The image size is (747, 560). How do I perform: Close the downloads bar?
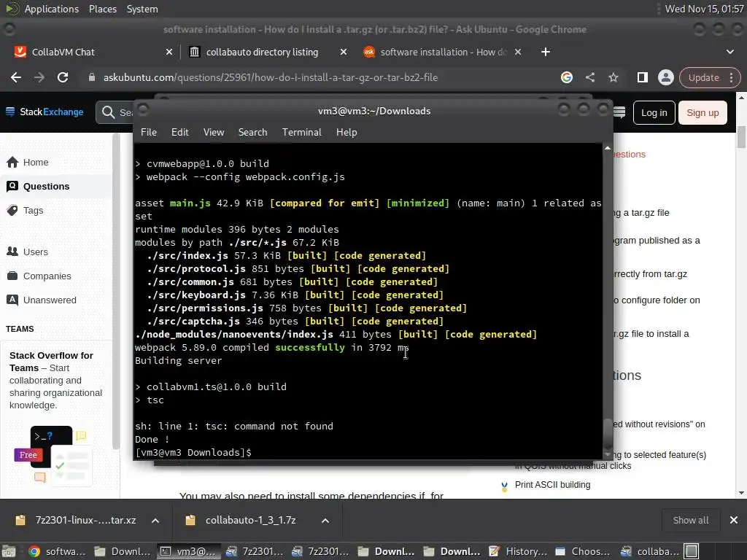coord(734,521)
